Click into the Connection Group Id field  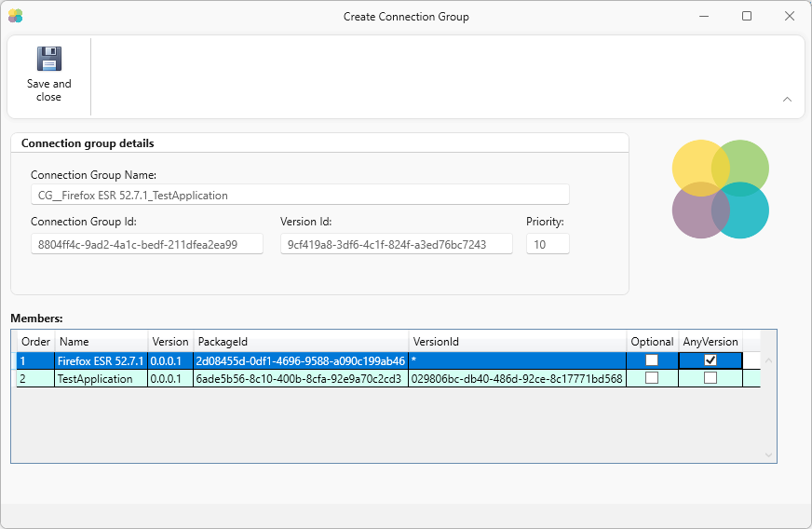pyautogui.click(x=146, y=244)
